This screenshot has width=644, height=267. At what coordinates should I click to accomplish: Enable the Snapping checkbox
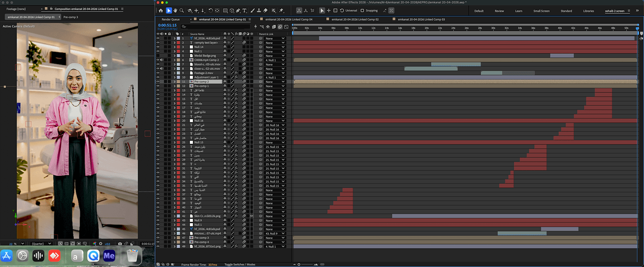tap(362, 11)
